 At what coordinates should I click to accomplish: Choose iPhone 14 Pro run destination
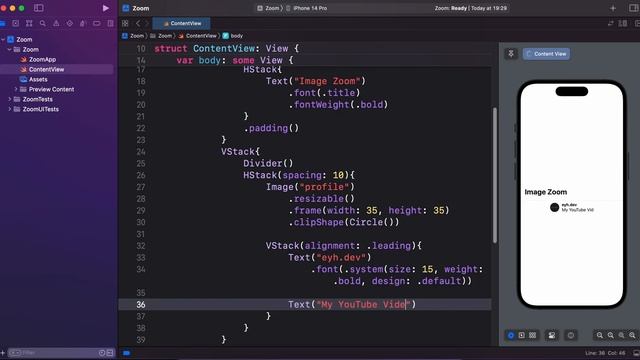pos(306,8)
